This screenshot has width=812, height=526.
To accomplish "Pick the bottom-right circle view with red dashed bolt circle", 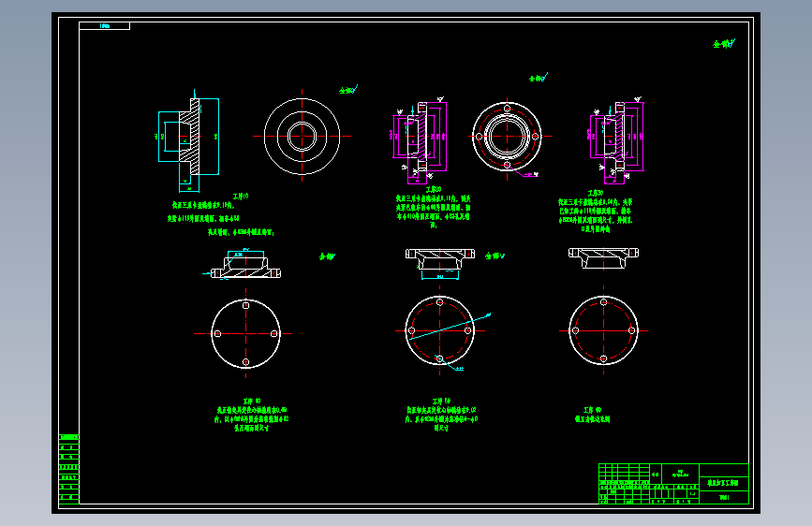I will click(603, 330).
